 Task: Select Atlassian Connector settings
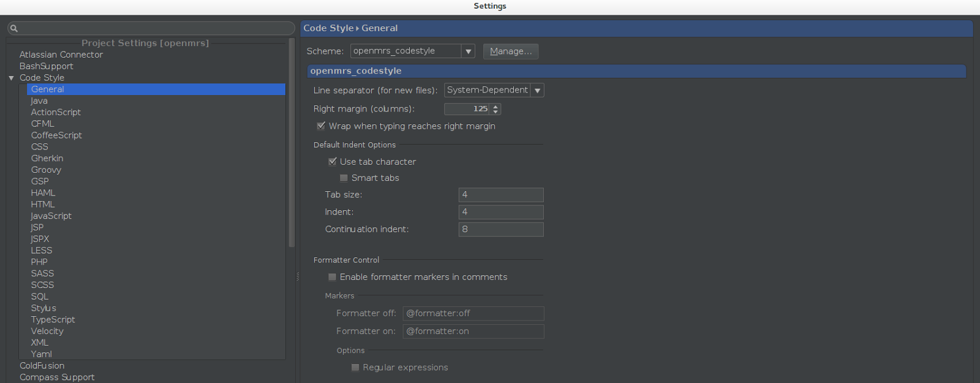coord(61,55)
